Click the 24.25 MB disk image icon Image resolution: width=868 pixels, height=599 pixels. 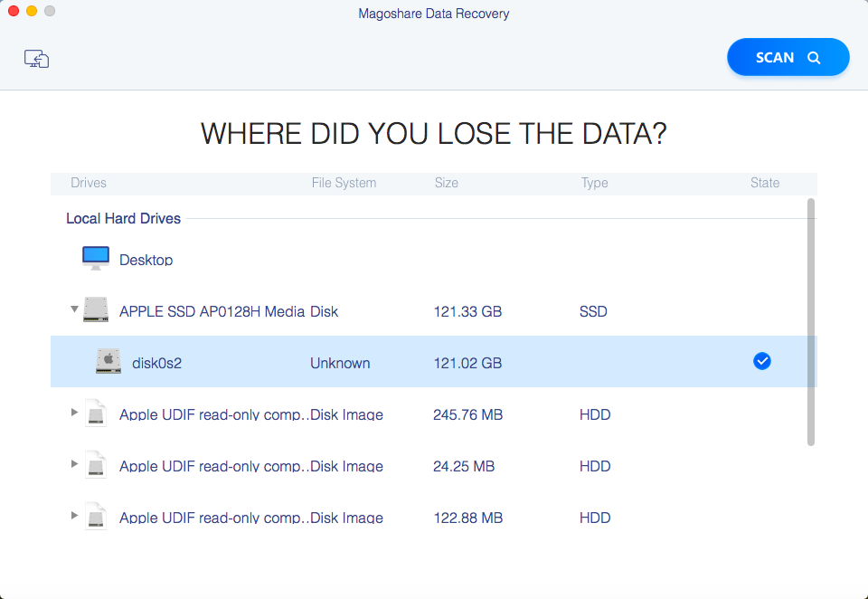coord(96,466)
